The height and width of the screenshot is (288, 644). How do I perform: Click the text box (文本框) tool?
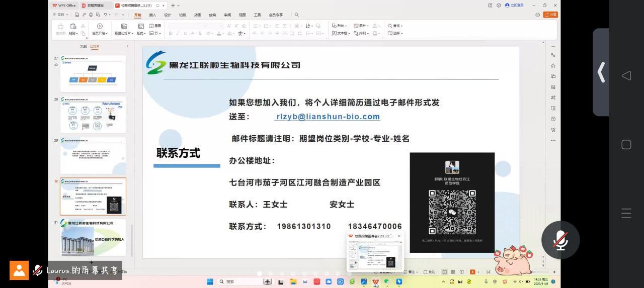341,33
